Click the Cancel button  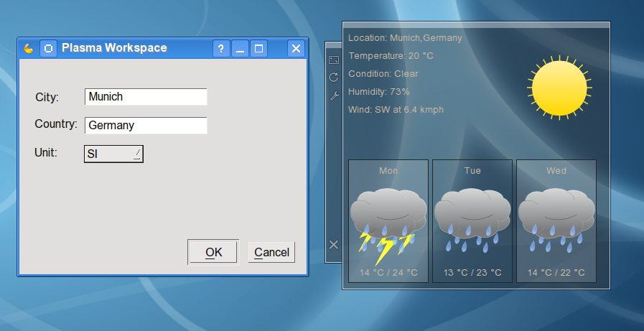click(x=271, y=252)
